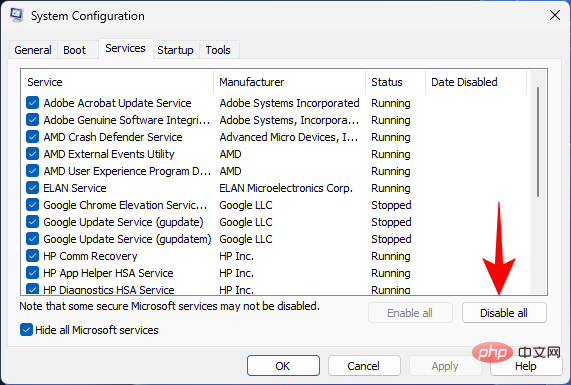Click Stopped status of Google Chrome Elevation
The image size is (571, 385).
click(x=391, y=205)
